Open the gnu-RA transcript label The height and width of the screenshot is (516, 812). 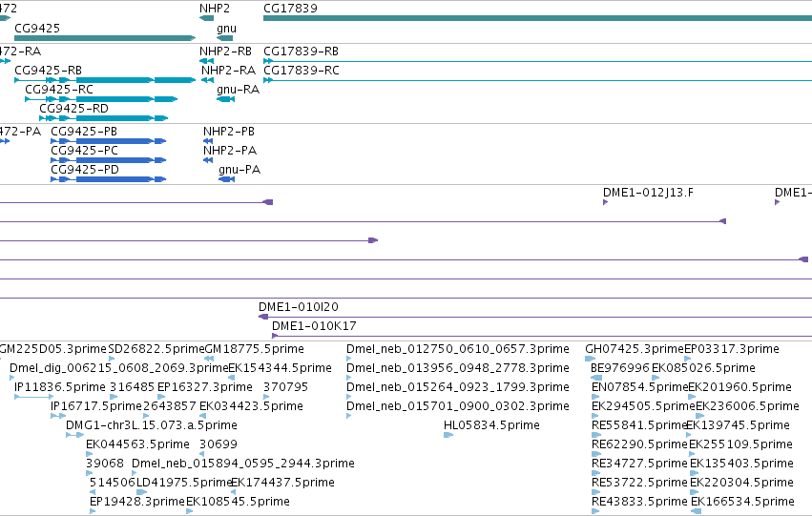[238, 90]
